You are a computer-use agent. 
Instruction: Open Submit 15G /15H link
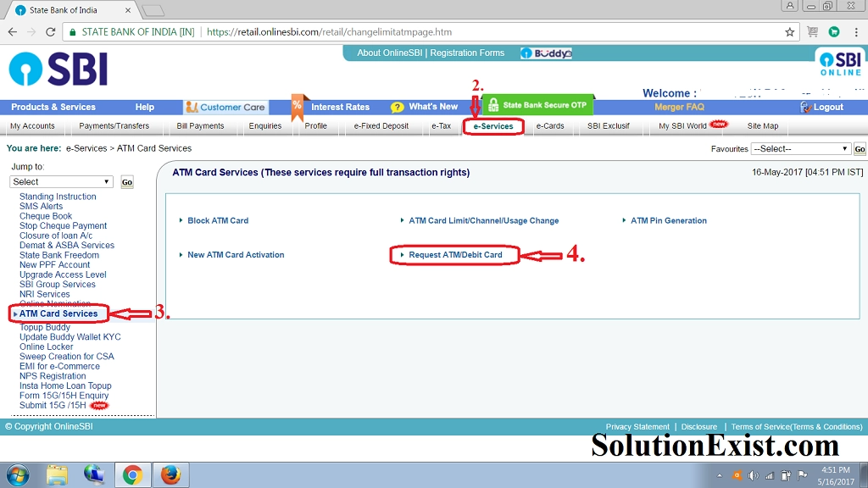point(53,406)
